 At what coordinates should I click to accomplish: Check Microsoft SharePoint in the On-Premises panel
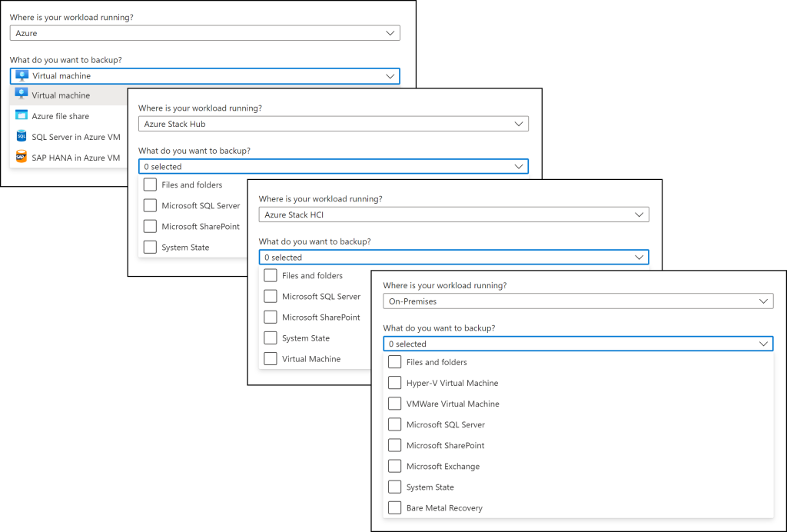click(x=395, y=445)
